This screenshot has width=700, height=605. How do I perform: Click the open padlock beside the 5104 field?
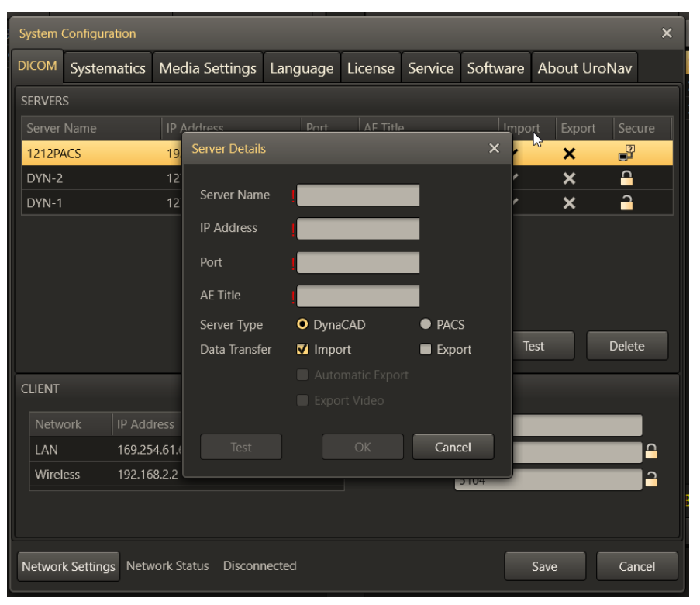pos(651,479)
